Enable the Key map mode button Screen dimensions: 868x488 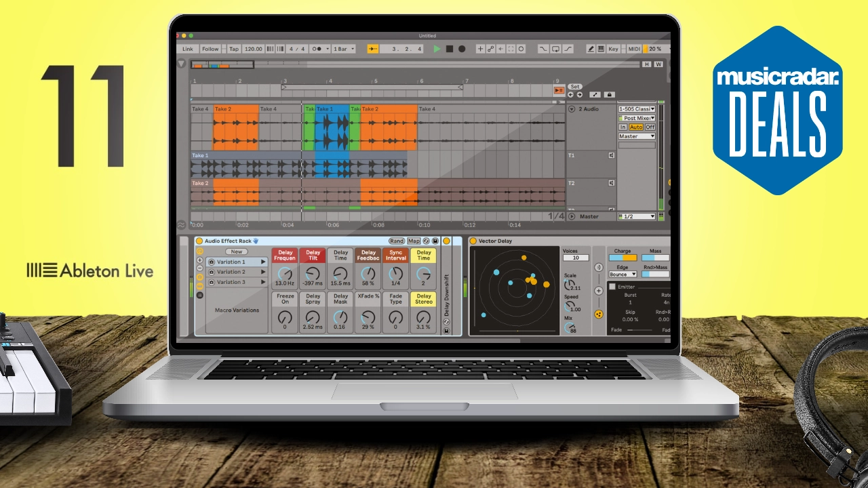coord(614,49)
